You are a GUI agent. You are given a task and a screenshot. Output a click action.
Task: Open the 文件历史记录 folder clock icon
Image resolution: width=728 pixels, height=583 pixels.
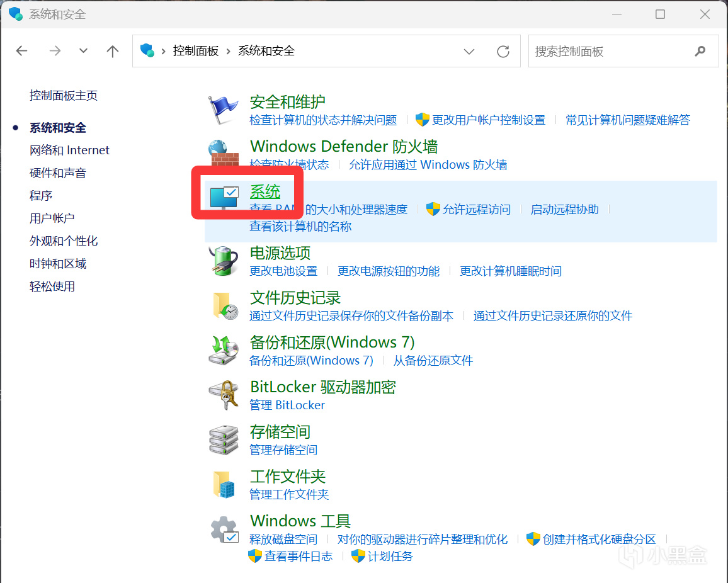click(x=225, y=306)
